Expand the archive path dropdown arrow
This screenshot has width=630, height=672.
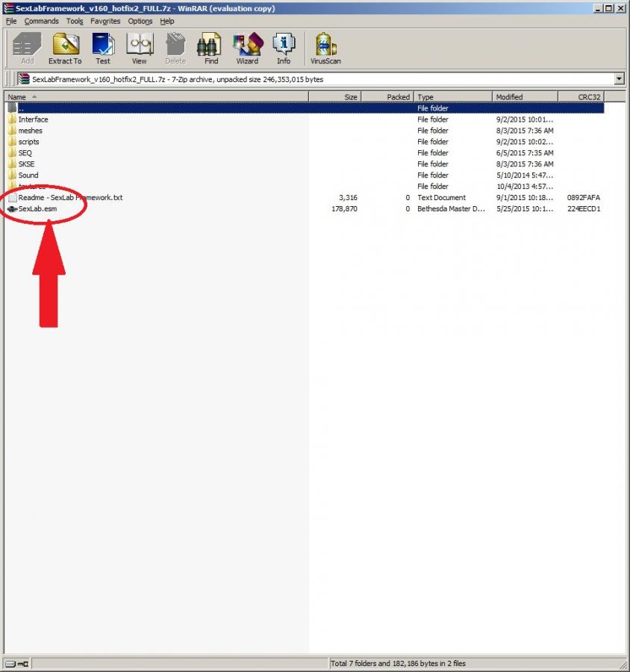click(620, 79)
